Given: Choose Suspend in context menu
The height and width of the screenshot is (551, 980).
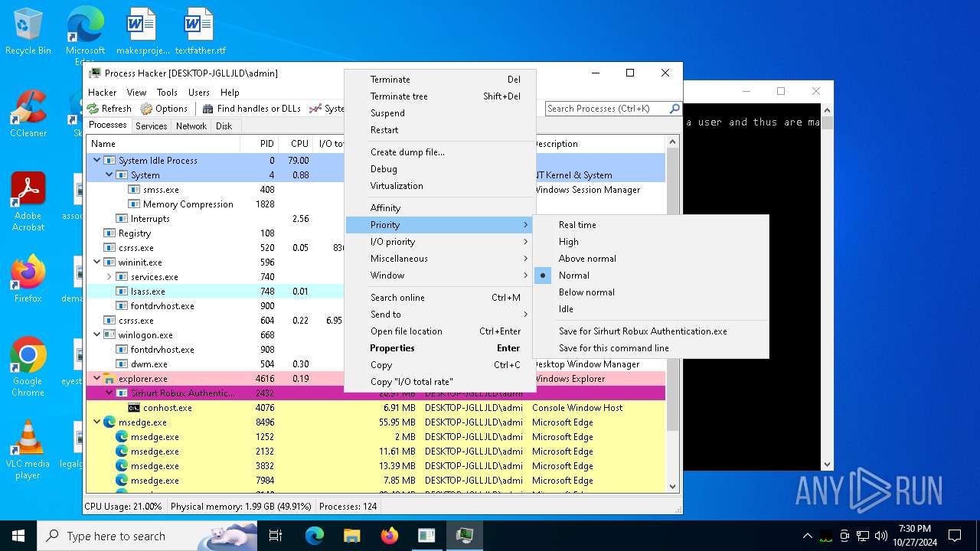Looking at the screenshot, I should coord(439,113).
